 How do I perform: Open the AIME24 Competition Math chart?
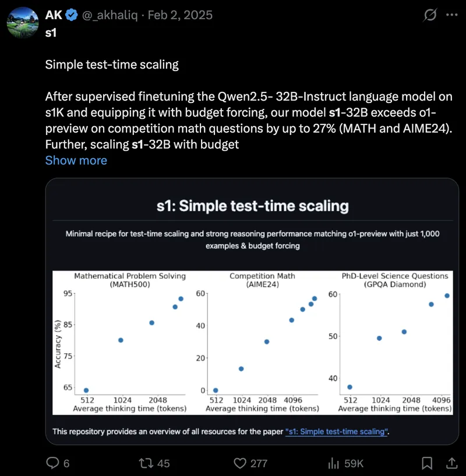click(262, 342)
